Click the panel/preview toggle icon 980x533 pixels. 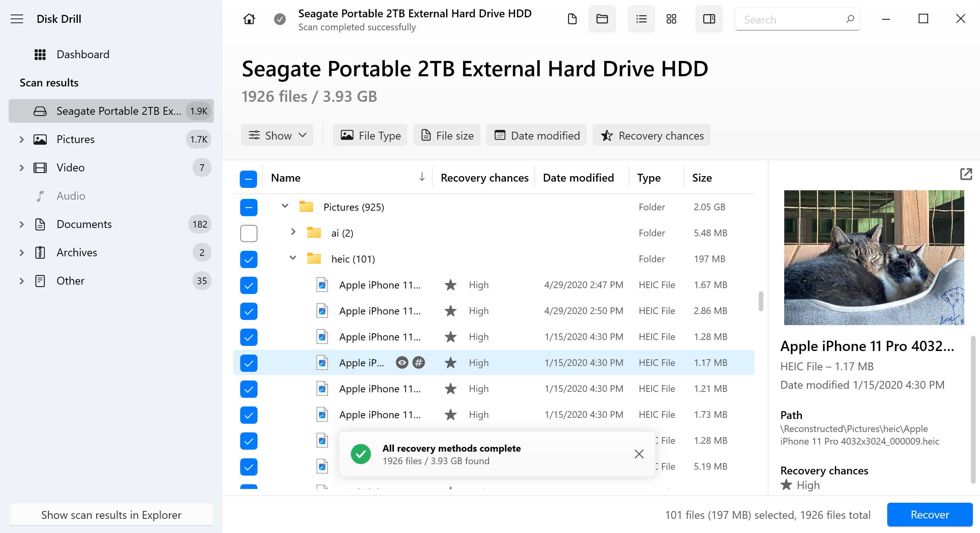click(x=708, y=19)
